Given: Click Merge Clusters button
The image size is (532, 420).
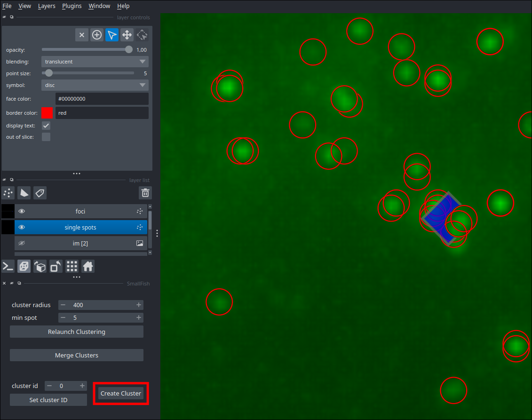Looking at the screenshot, I should (x=77, y=355).
